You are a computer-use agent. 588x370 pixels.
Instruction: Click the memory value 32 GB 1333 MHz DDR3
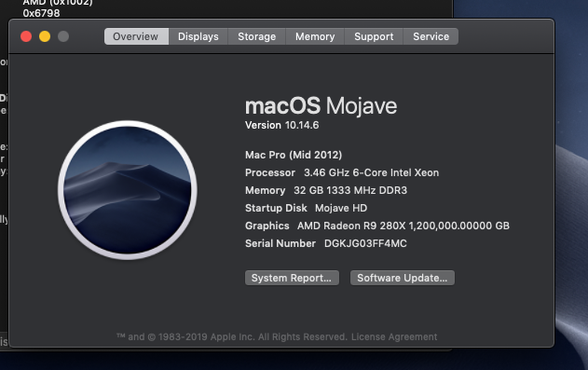pos(350,190)
